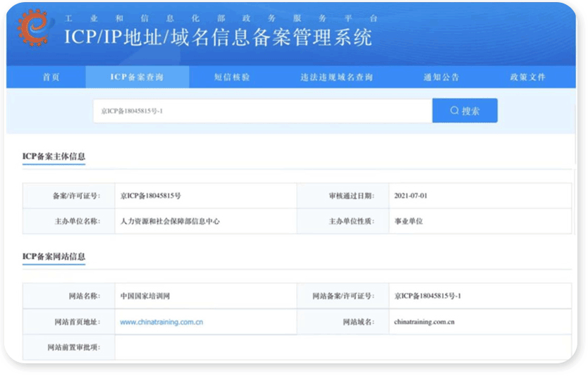Click the 网站域名 label
Screen dimensions: 588x376
point(359,322)
